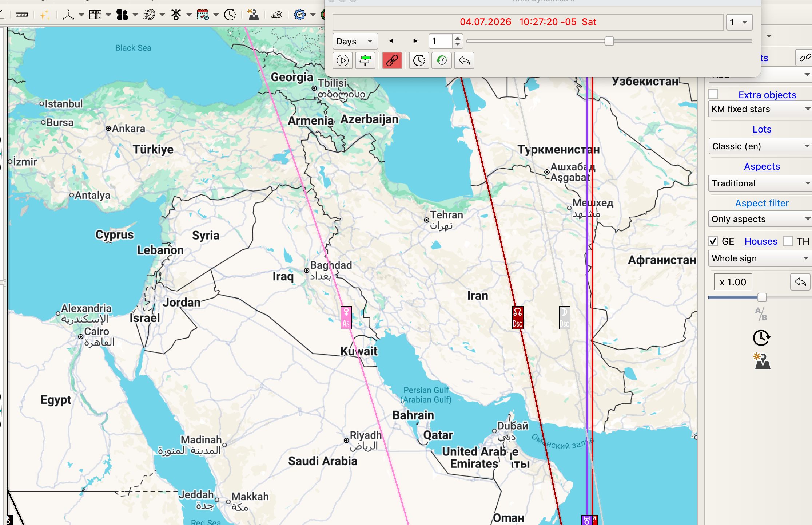This screenshot has height=525, width=812.
Task: Enable the Extra objects checkbox
Action: 713,94
